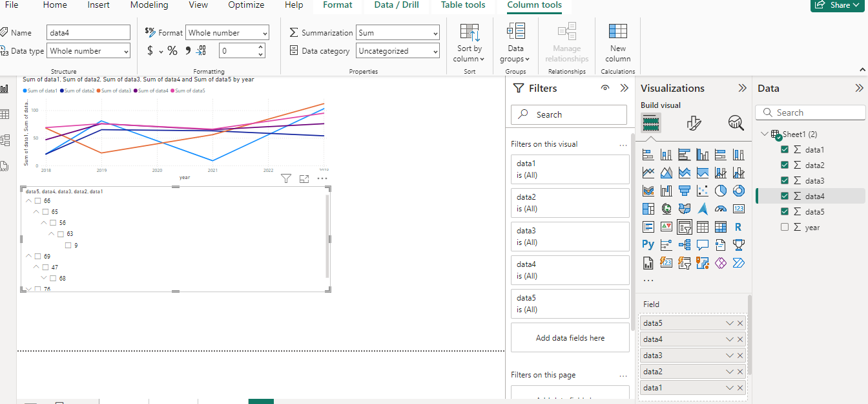Viewport: 868px width, 404px height.
Task: Pick the pie chart visual
Action: point(721,191)
